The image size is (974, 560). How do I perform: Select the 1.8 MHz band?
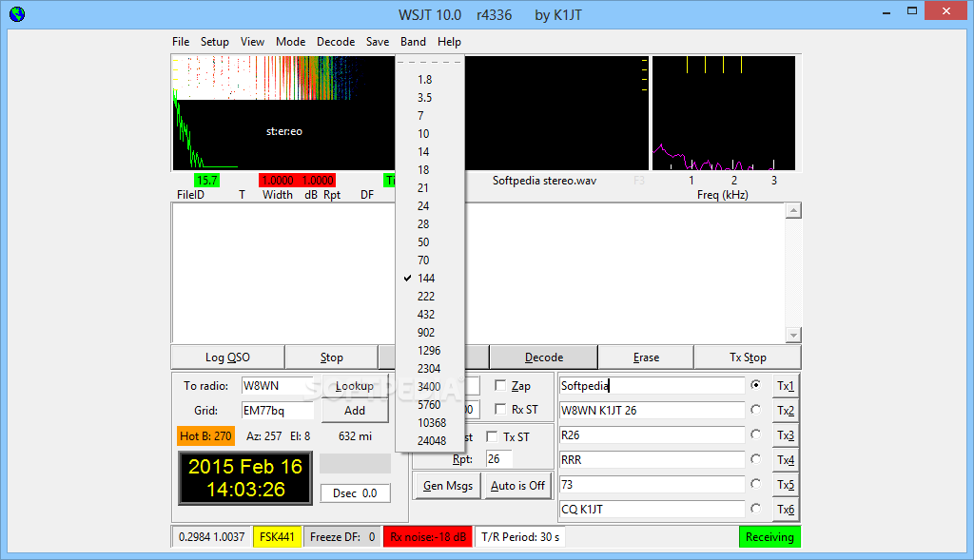click(430, 80)
